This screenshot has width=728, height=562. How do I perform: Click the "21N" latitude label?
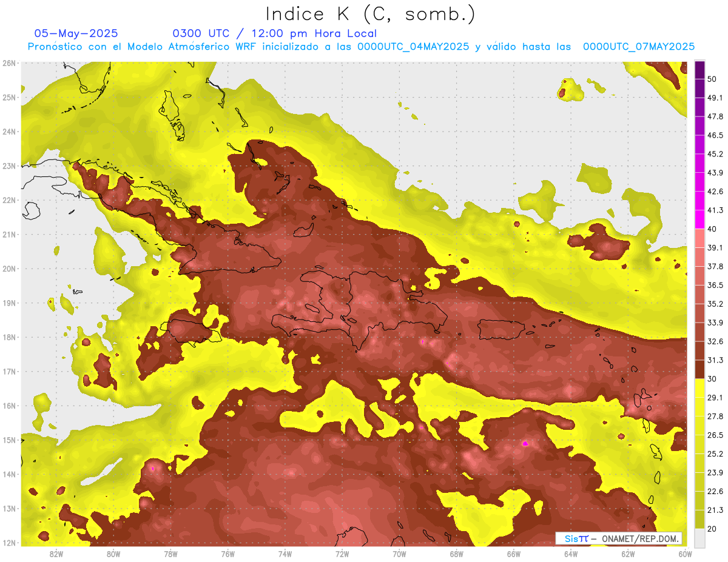click(x=9, y=234)
